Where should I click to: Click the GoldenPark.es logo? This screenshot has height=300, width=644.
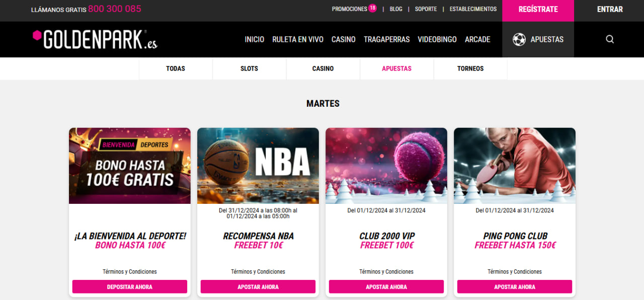click(95, 39)
